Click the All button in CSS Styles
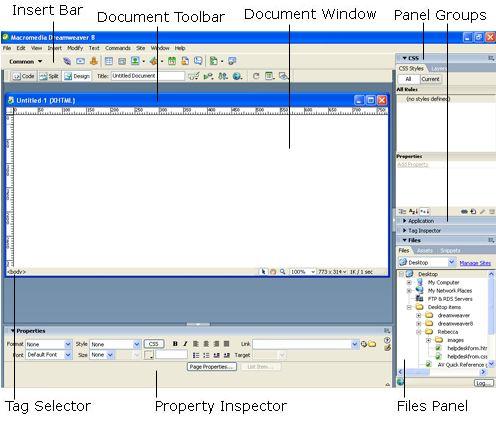 pyautogui.click(x=408, y=79)
